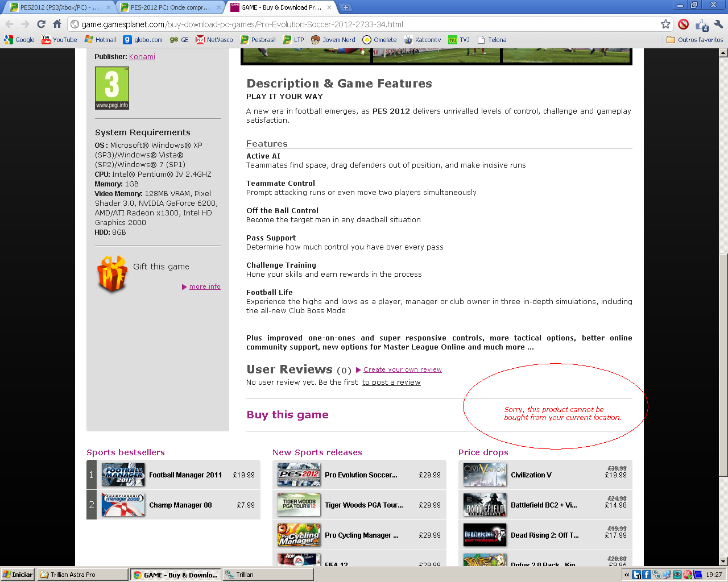728x582 pixels.
Task: Open the YouTube bookmark
Action: click(x=60, y=40)
